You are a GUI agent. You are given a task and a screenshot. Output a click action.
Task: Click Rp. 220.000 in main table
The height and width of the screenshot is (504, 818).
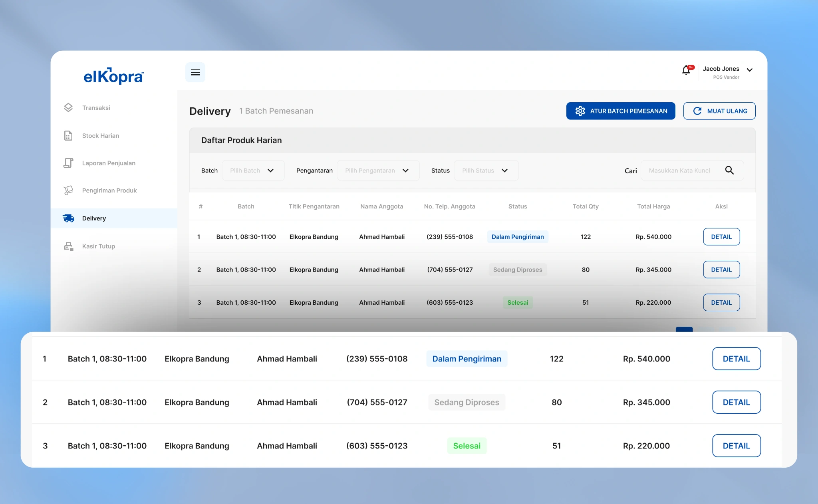coord(653,303)
